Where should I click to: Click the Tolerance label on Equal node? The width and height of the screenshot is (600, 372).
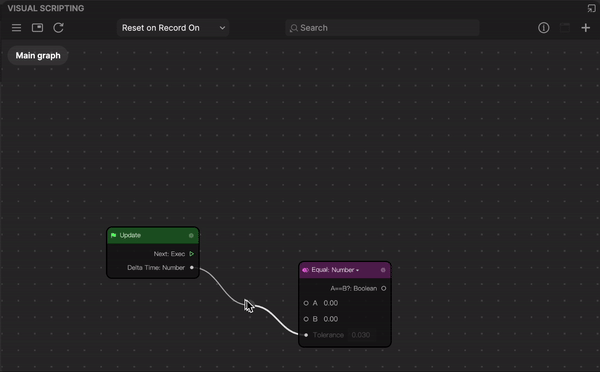click(328, 335)
